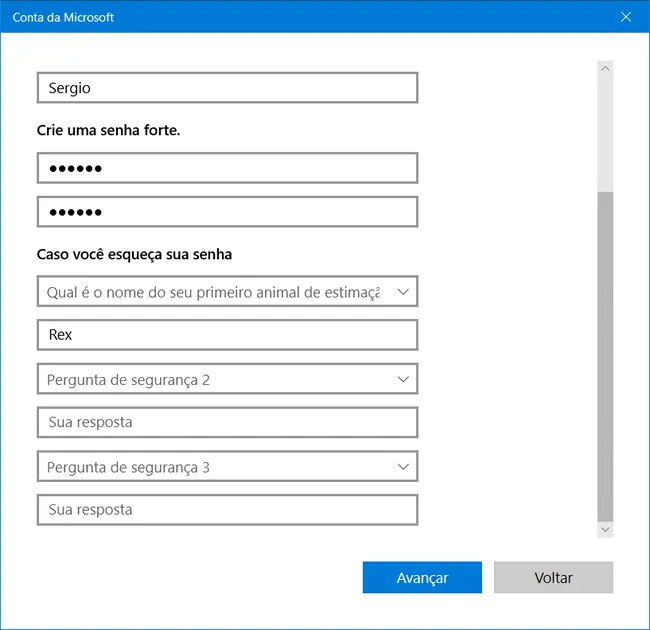Click the first password field
The image size is (650, 630).
tap(227, 168)
